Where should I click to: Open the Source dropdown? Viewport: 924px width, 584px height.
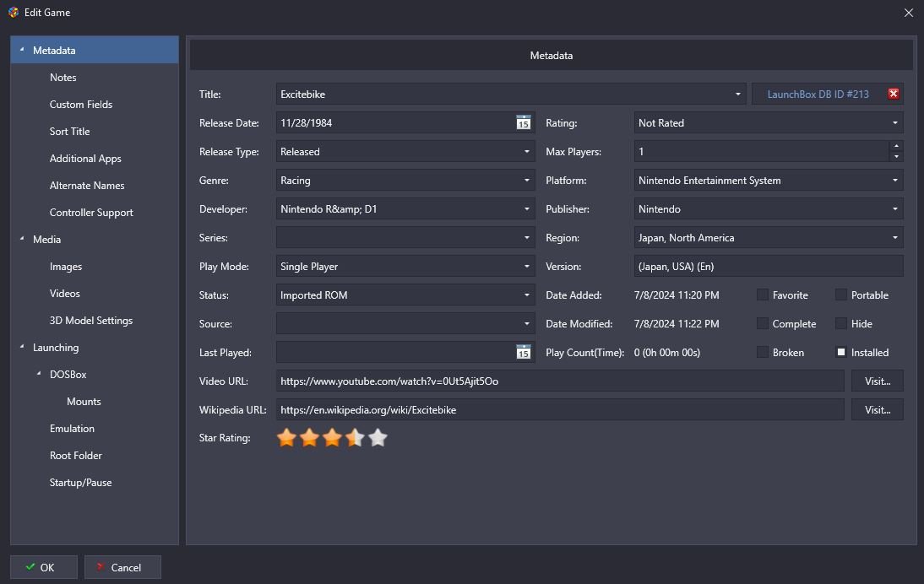[x=527, y=324]
